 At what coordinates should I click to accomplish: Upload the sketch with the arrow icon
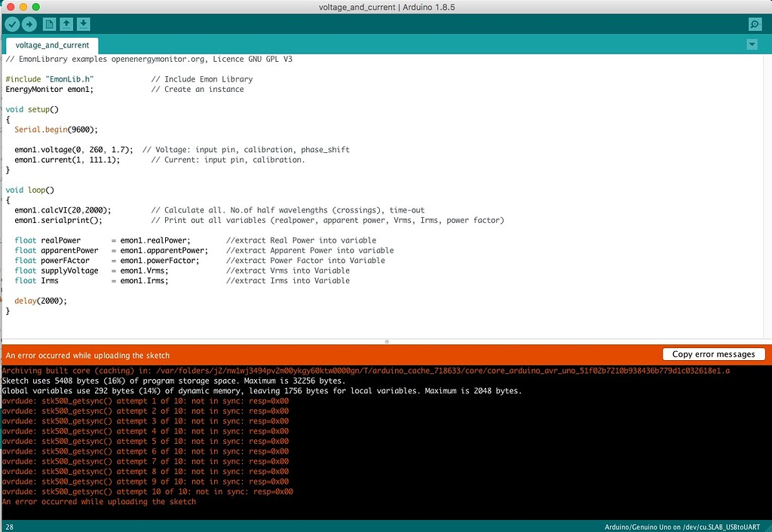click(x=29, y=23)
